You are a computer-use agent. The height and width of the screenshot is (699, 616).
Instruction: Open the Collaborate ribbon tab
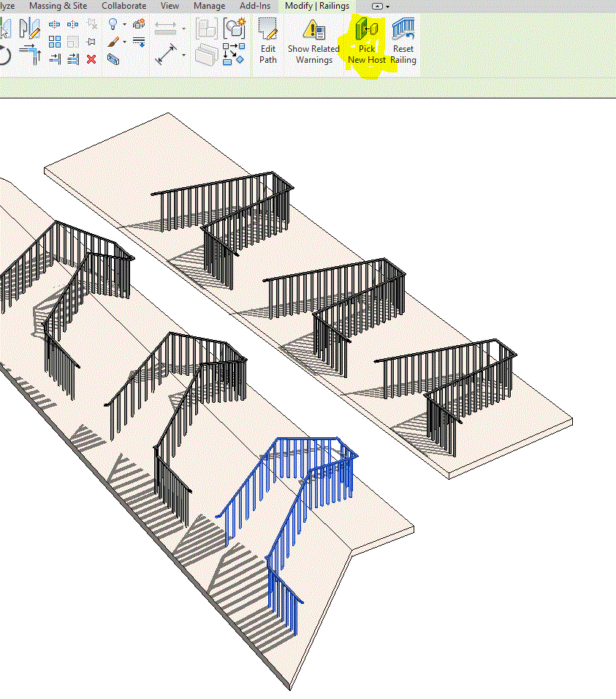pos(123,6)
